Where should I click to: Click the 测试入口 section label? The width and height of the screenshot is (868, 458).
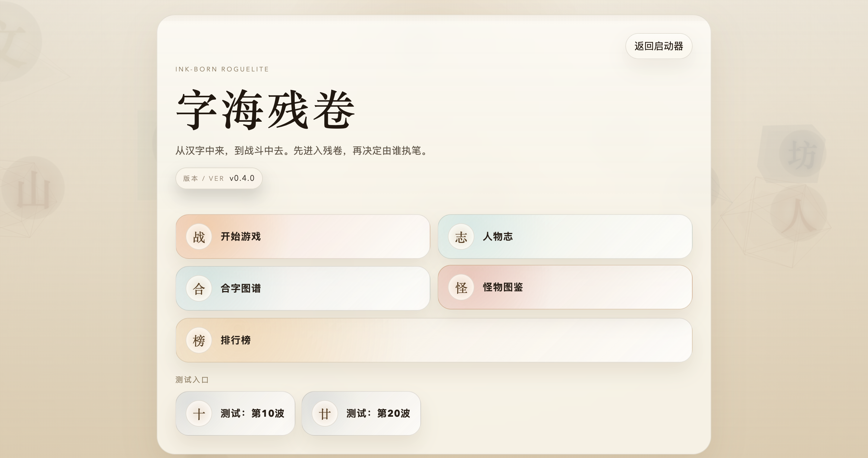pos(192,379)
